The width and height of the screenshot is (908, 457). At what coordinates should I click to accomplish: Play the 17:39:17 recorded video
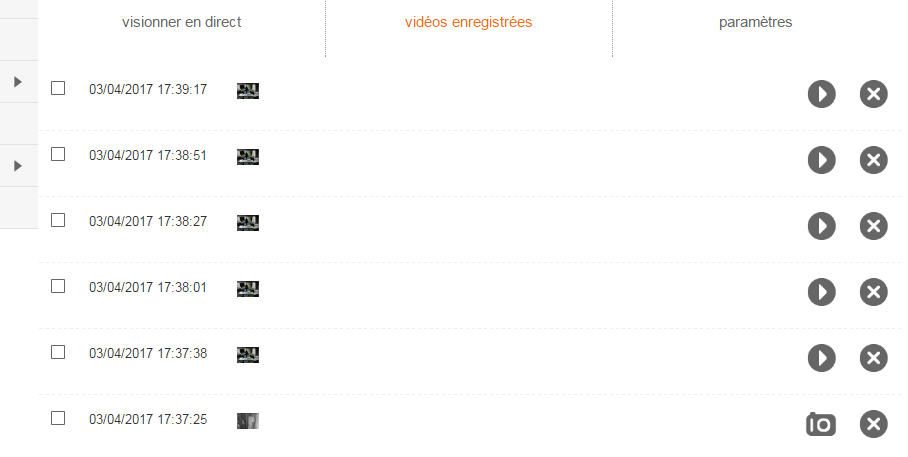pos(821,94)
